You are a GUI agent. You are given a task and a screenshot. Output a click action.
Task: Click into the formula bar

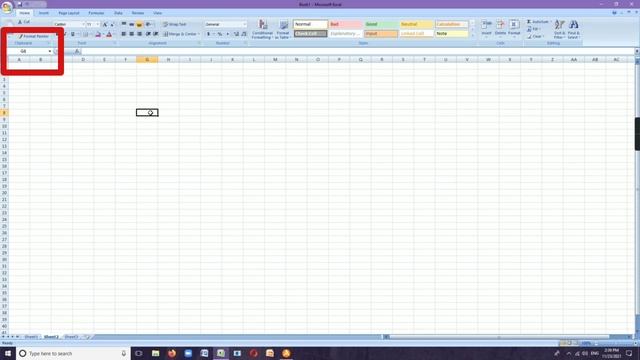point(357,51)
